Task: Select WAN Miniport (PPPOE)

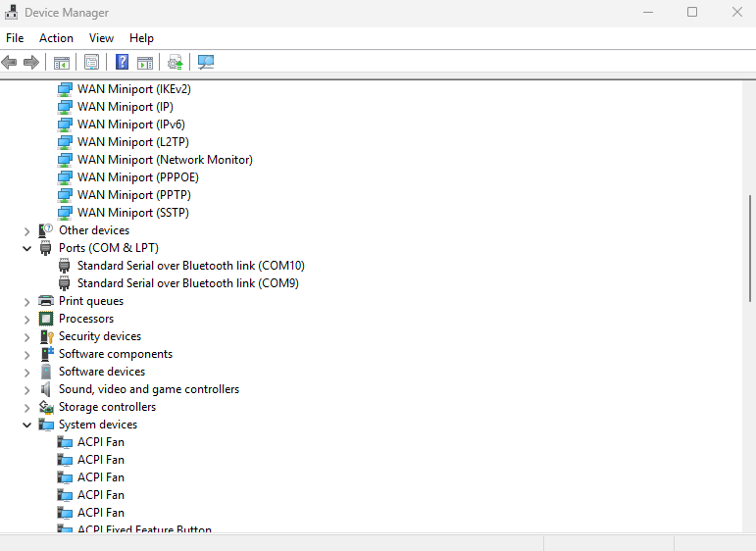Action: 138,177
